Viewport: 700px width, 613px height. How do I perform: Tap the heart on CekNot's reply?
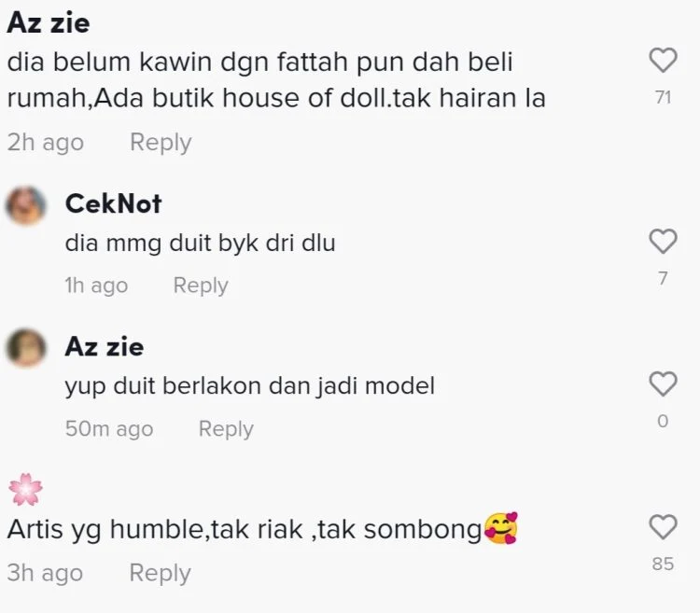[x=663, y=241]
